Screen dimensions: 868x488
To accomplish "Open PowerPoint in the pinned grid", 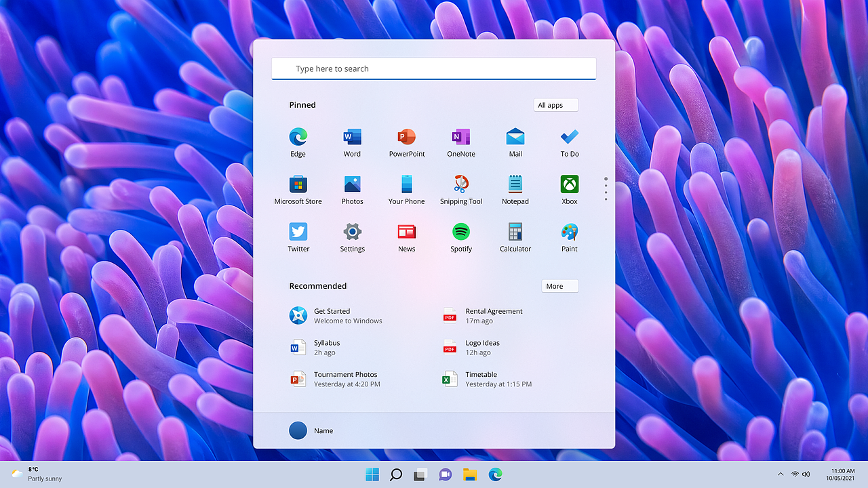I will 407,142.
